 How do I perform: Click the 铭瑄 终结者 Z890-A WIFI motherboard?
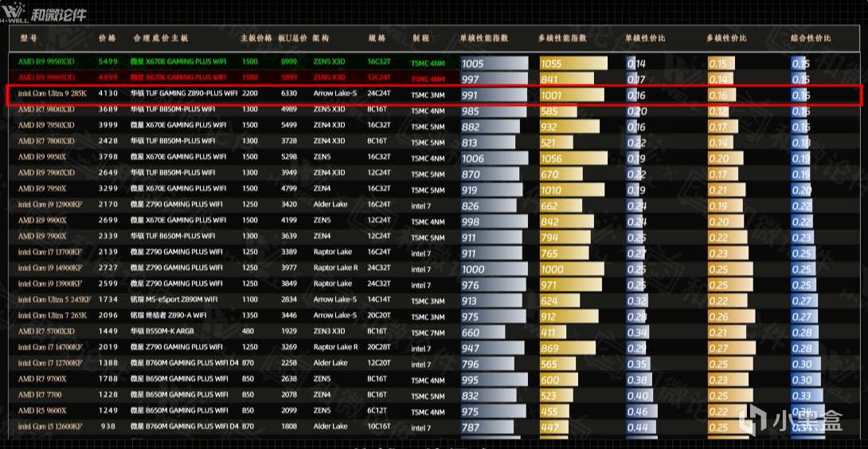pos(168,315)
